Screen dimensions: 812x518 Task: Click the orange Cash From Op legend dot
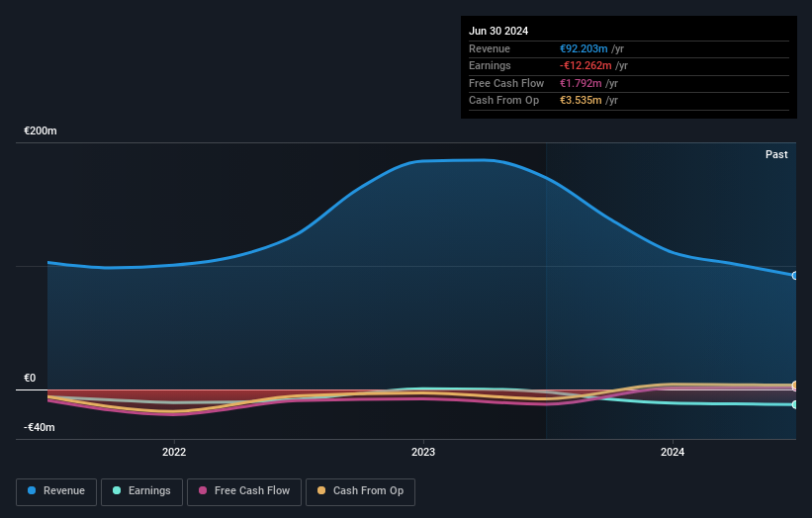(321, 490)
